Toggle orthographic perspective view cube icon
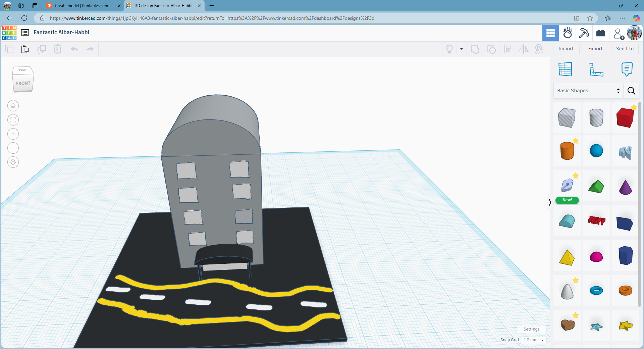Image resolution: width=644 pixels, height=349 pixels. [x=13, y=162]
